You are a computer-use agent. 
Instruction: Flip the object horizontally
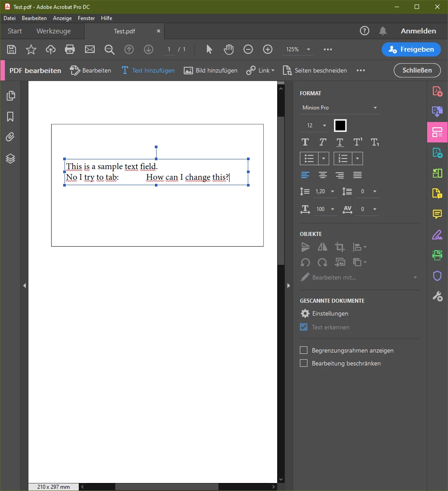pyautogui.click(x=323, y=247)
